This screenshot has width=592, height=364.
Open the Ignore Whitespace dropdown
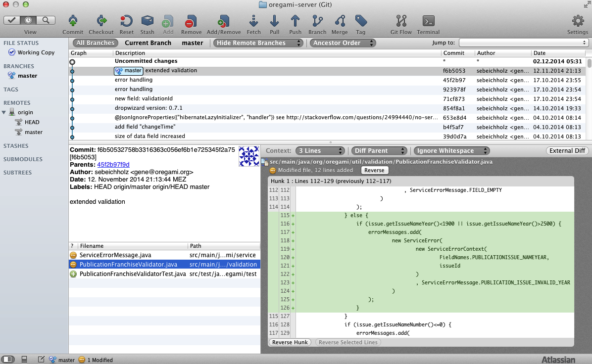click(x=451, y=151)
